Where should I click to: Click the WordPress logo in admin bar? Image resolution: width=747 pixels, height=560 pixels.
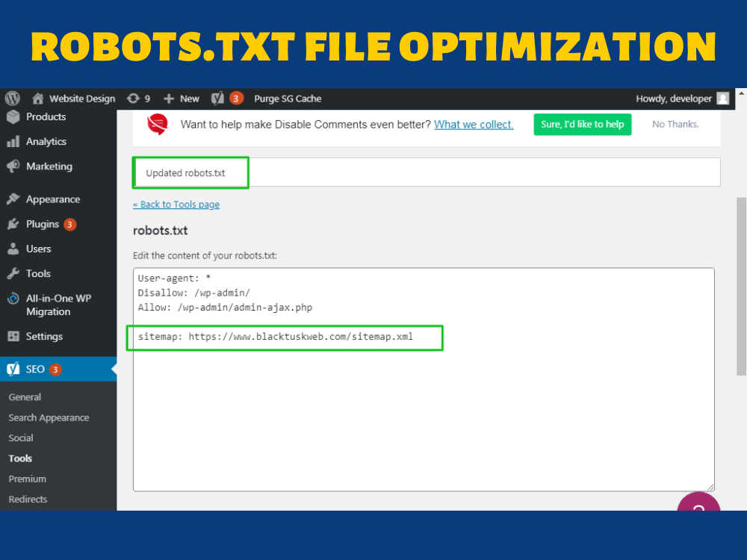click(13, 99)
